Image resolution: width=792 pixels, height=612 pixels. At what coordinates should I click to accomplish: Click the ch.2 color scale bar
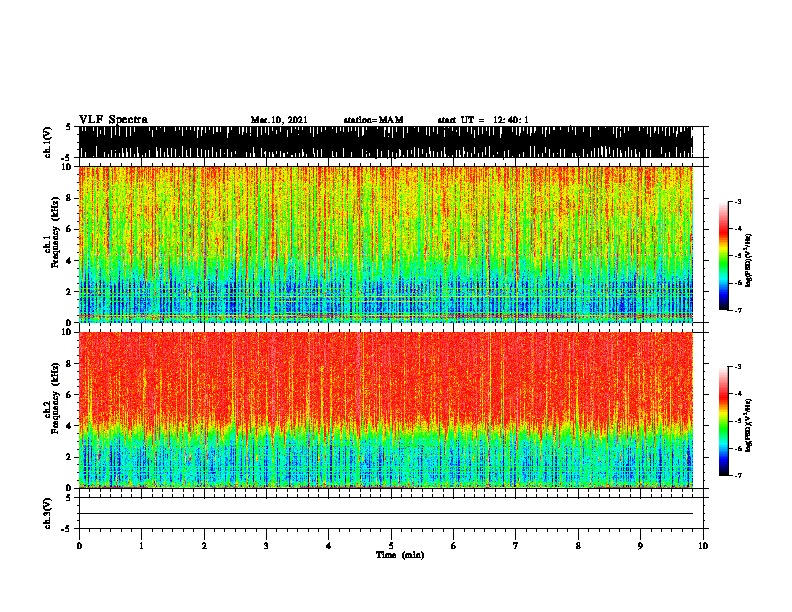(x=724, y=421)
